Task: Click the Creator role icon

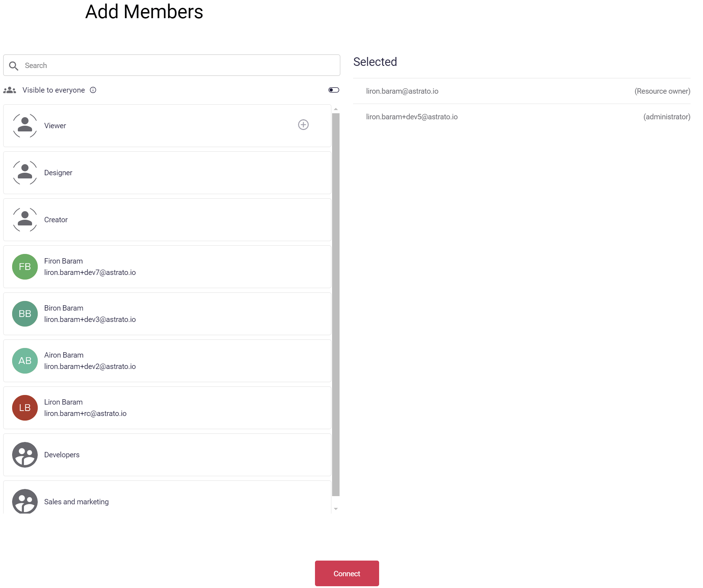Action: (25, 219)
